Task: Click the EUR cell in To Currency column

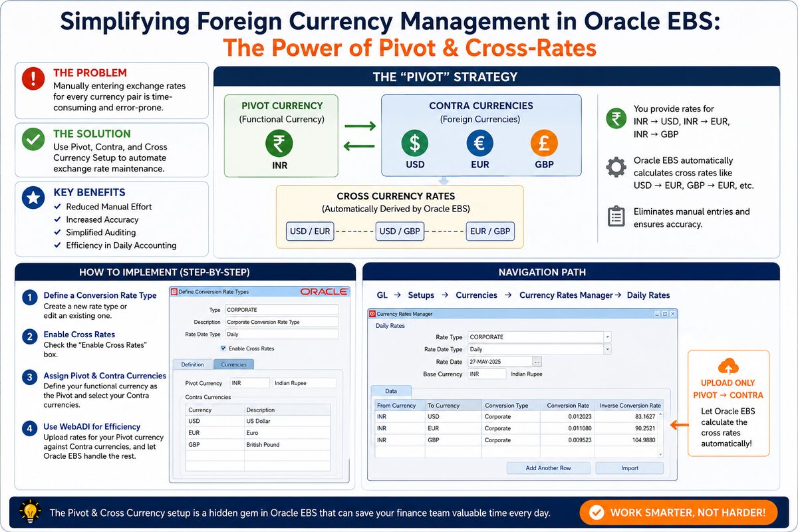Action: pyautogui.click(x=452, y=429)
